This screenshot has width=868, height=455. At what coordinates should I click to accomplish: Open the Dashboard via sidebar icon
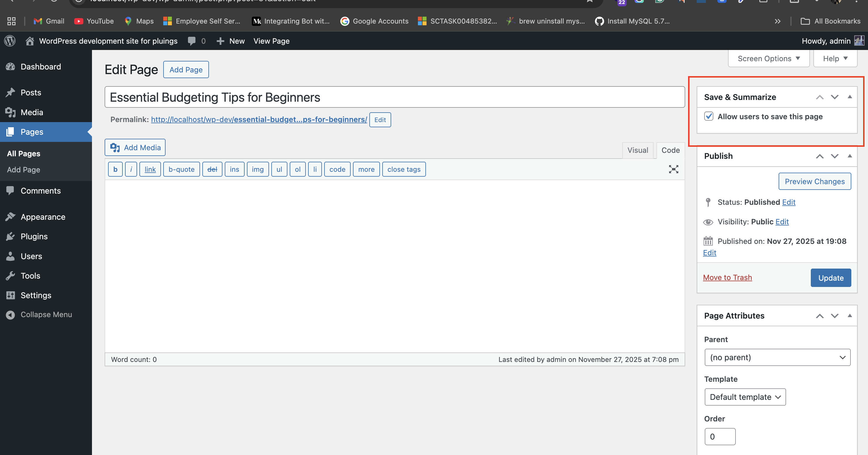click(10, 66)
